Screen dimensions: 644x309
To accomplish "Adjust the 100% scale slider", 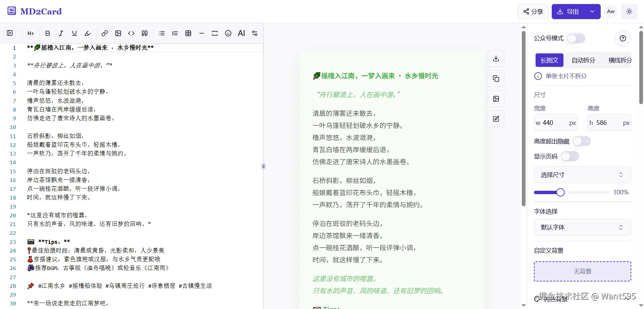I will click(560, 192).
